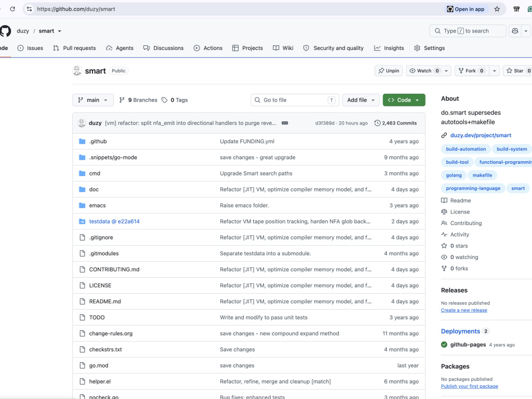The width and height of the screenshot is (532, 399).
Task: Open the Copilot icon next to search
Action: 515,31
